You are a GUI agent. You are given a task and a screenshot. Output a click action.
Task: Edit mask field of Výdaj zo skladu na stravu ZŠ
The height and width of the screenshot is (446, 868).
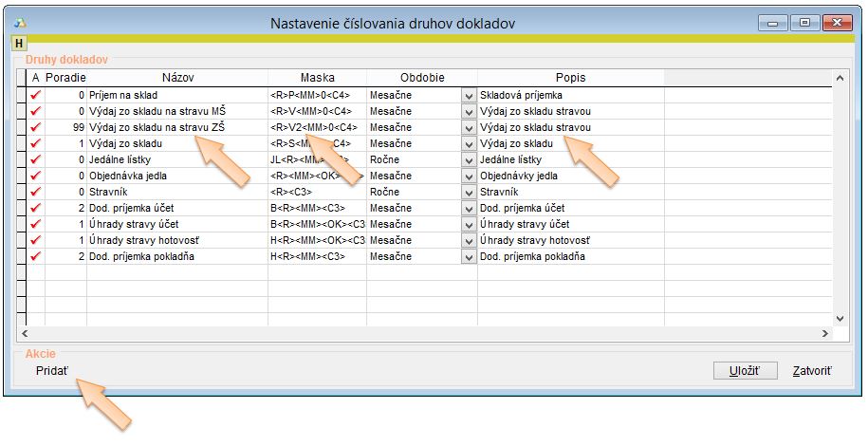(317, 127)
